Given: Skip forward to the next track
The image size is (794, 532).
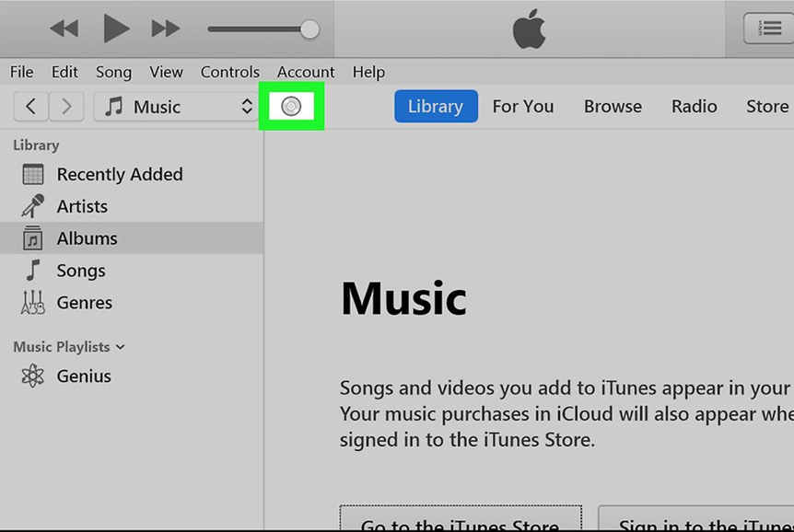Looking at the screenshot, I should pos(166,29).
